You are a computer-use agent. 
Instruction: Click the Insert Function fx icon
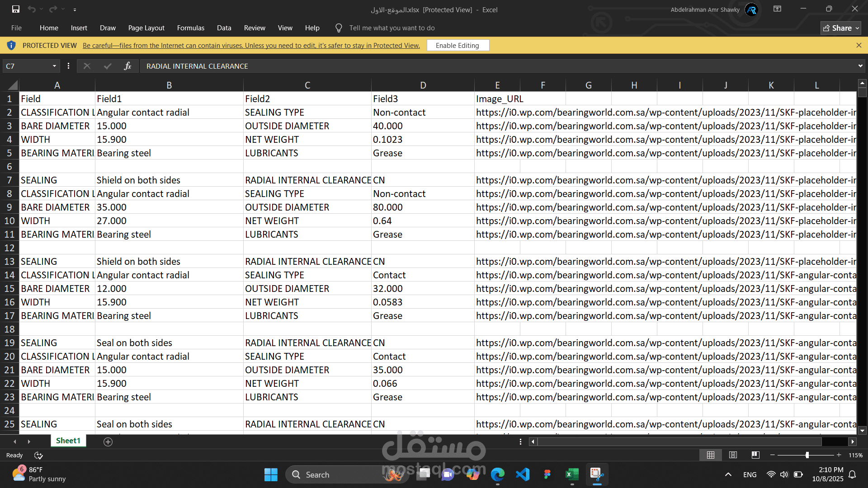[127, 66]
